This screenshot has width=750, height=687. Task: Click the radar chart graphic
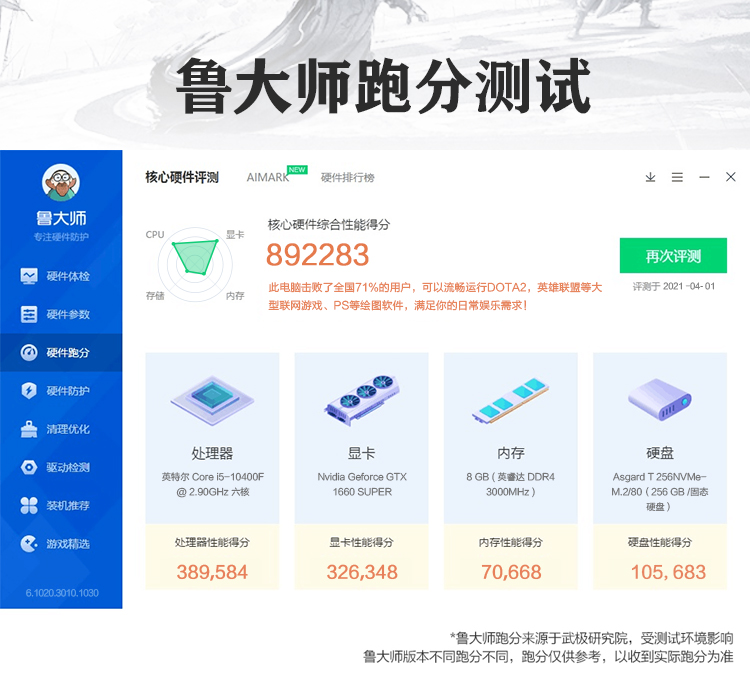(x=195, y=264)
